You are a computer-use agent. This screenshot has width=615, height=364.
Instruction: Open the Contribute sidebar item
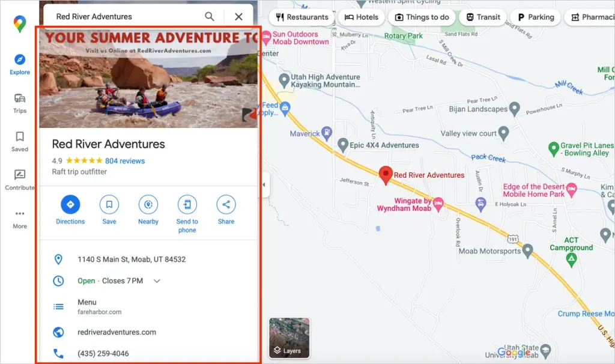point(20,180)
